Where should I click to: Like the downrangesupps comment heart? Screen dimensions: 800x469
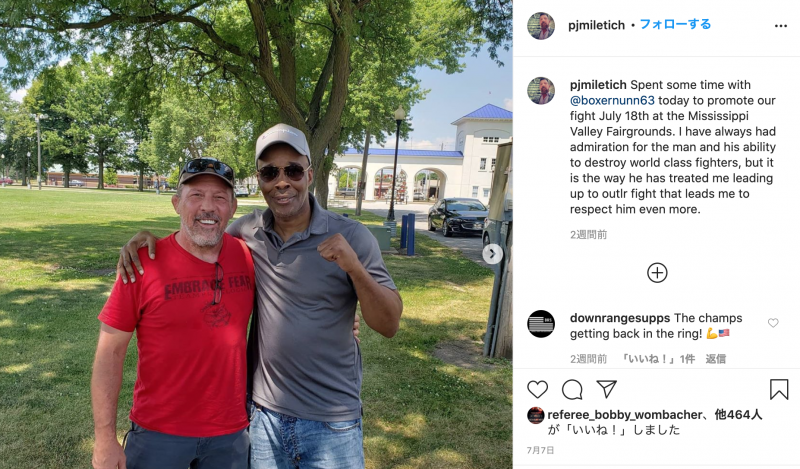click(773, 323)
